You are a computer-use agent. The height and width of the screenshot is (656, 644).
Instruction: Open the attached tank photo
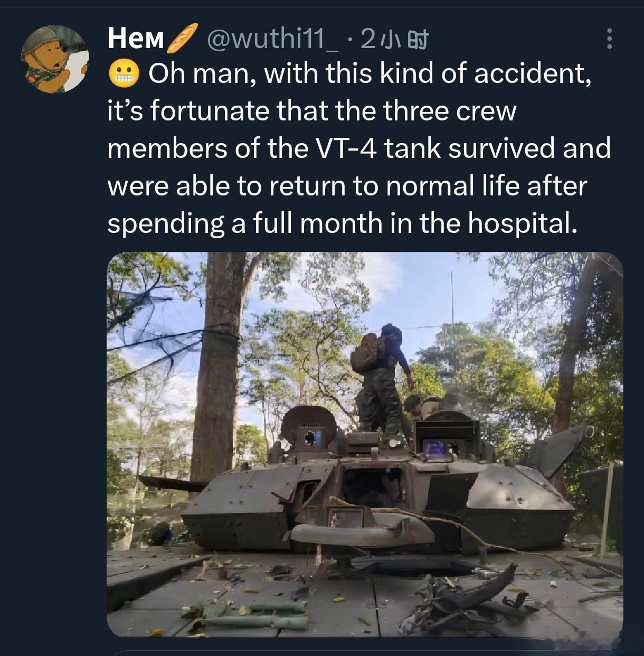point(364,444)
